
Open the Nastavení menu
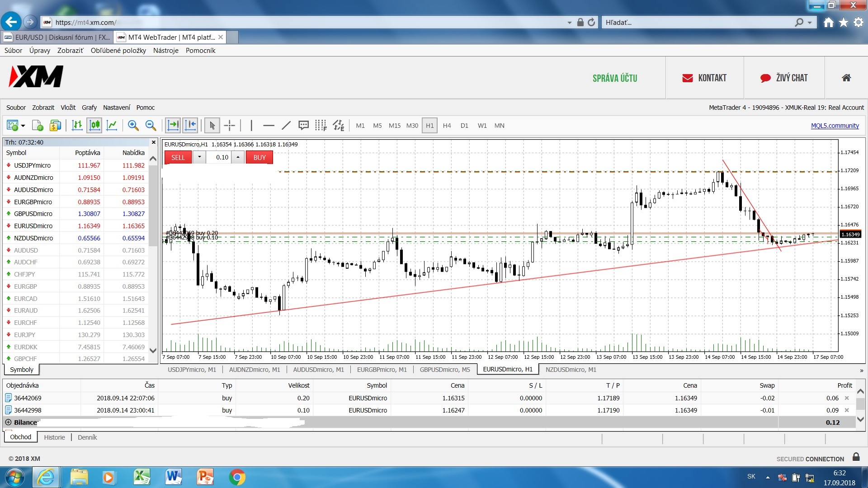[116, 108]
